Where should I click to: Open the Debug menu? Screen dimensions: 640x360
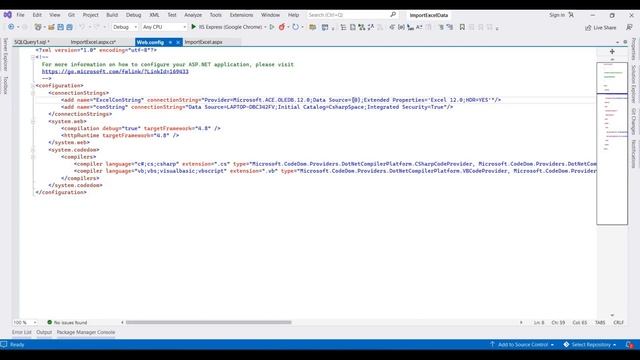[133, 15]
